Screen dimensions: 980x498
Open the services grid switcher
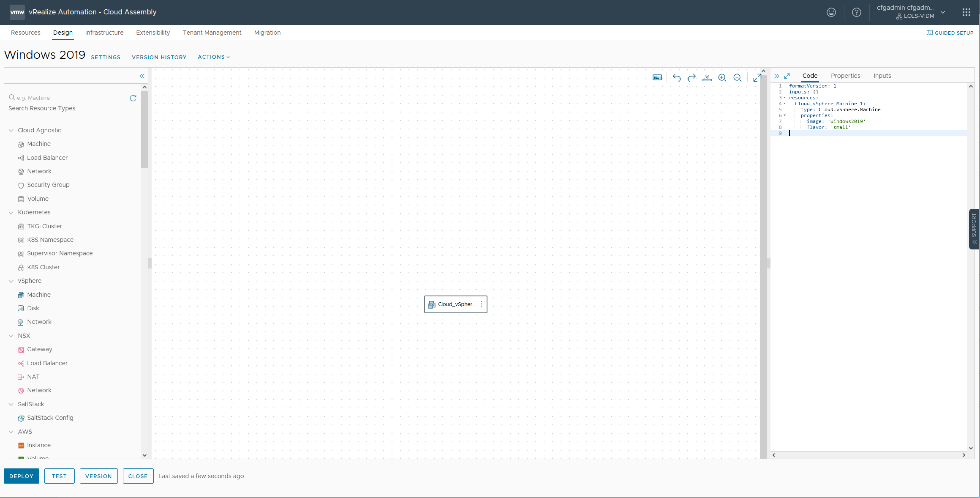coord(966,12)
